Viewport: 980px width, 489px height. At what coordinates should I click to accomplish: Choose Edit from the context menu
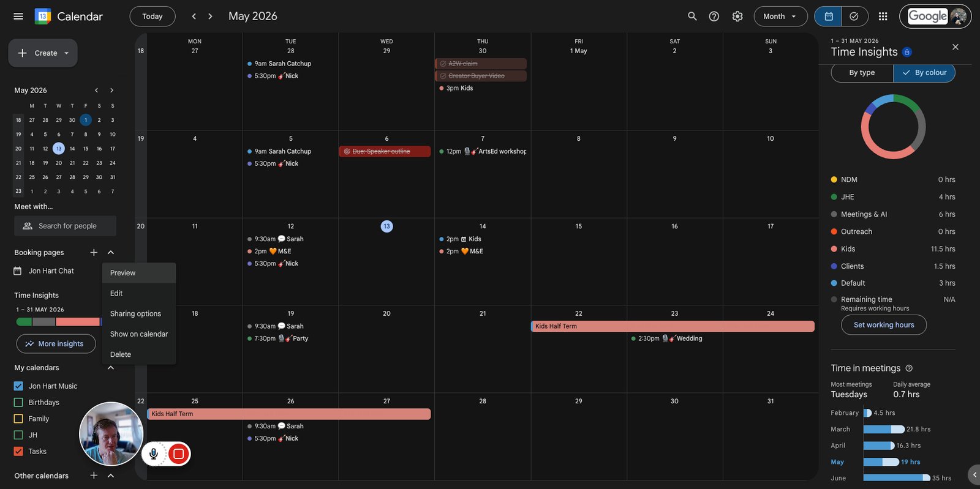(x=139, y=293)
